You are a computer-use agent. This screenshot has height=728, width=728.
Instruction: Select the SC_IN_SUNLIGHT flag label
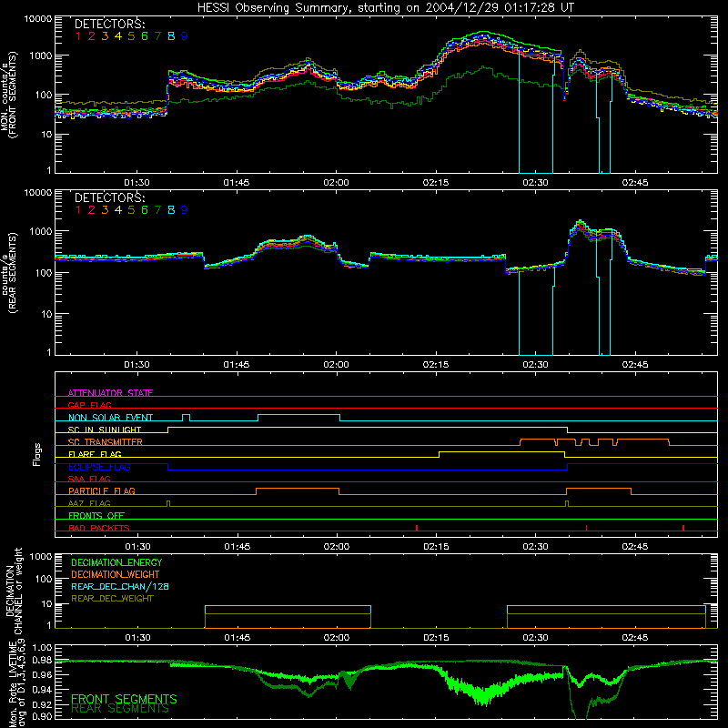105,430
